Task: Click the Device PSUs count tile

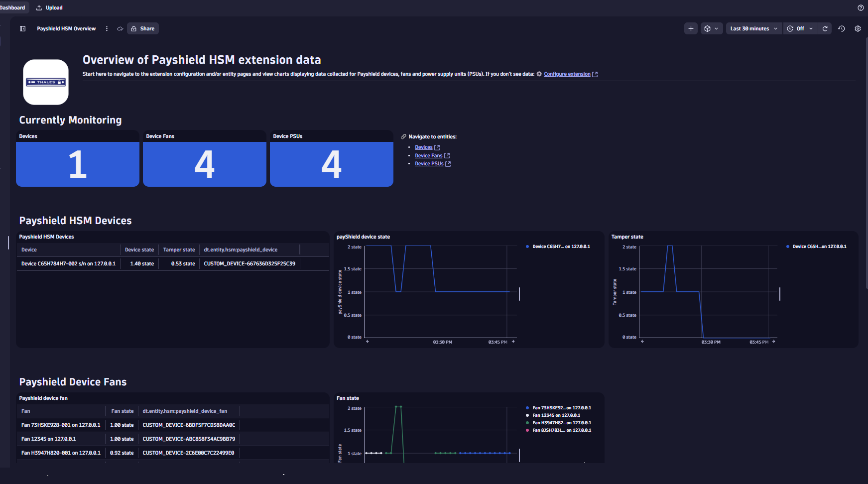Action: point(332,164)
